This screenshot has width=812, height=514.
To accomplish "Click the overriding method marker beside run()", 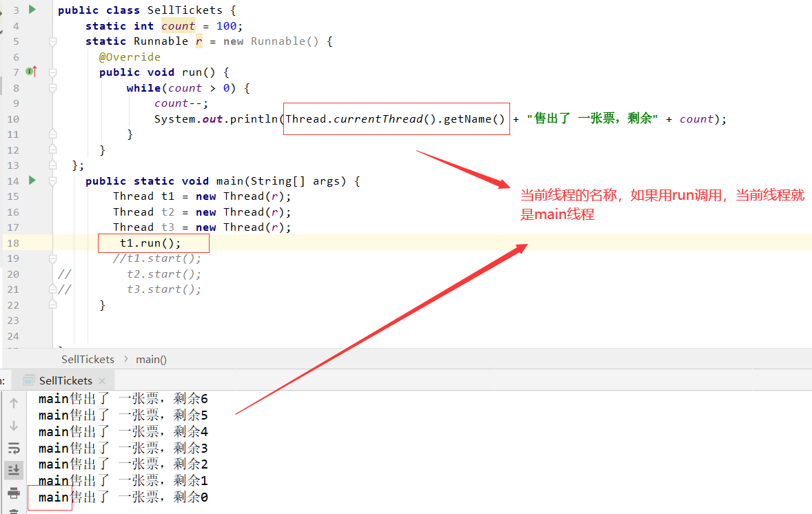I will tap(30, 71).
